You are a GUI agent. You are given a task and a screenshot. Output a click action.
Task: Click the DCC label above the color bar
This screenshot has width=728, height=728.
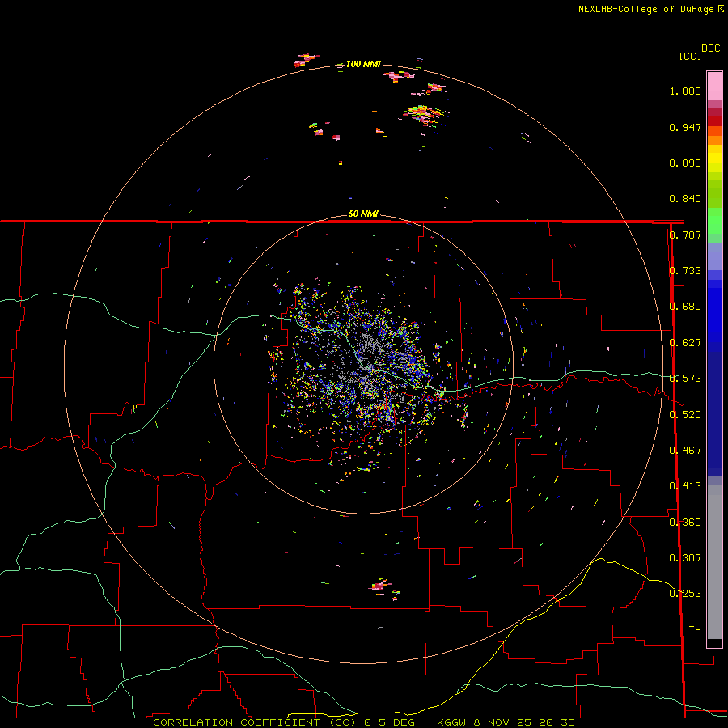(x=711, y=49)
